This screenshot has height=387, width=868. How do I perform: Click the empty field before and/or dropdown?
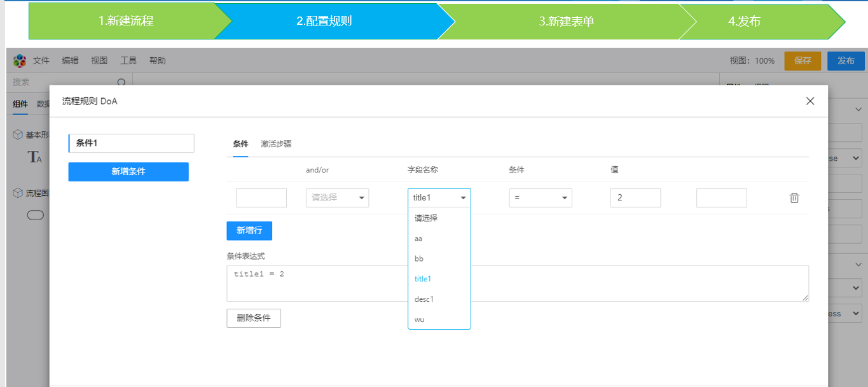click(x=261, y=198)
